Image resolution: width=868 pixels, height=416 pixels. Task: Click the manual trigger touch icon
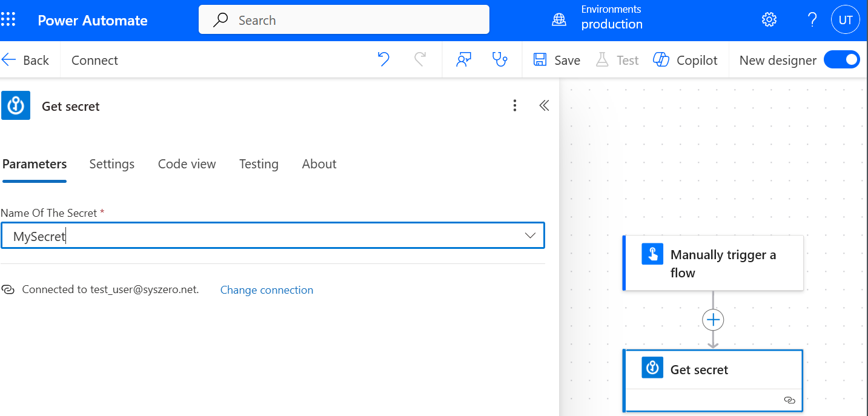click(652, 254)
